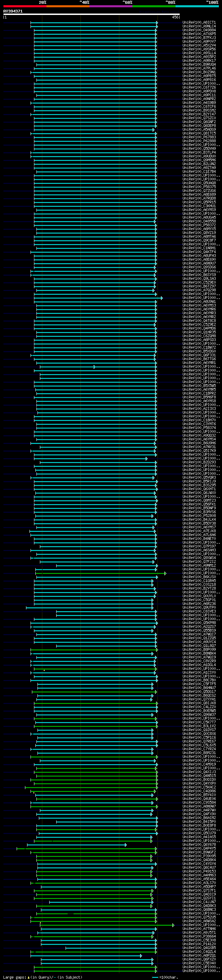Select the UniRef100_A8WSA2 label
The image size is (222, 980).
(199, 921)
